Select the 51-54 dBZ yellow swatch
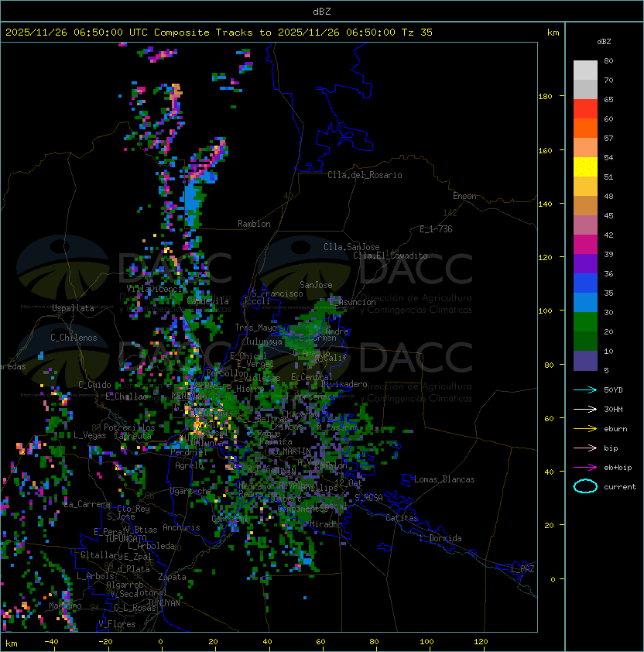Screen dimensions: 644x652 tap(585, 167)
